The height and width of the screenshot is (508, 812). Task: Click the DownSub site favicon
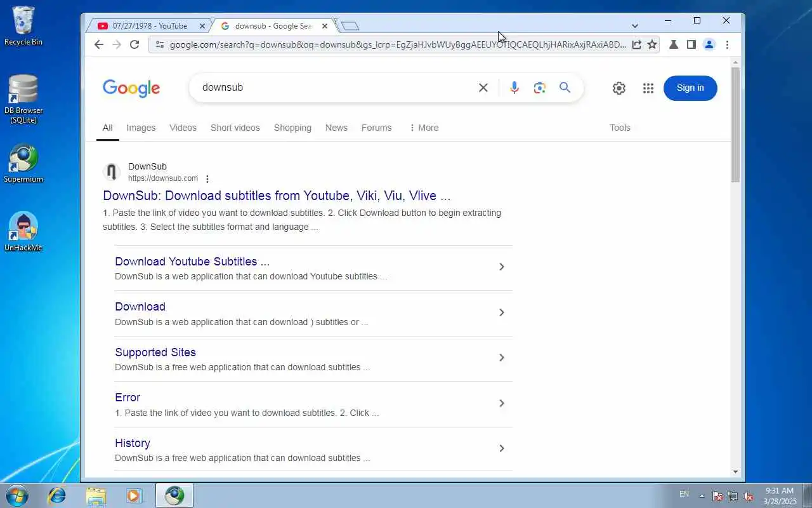[x=112, y=172]
